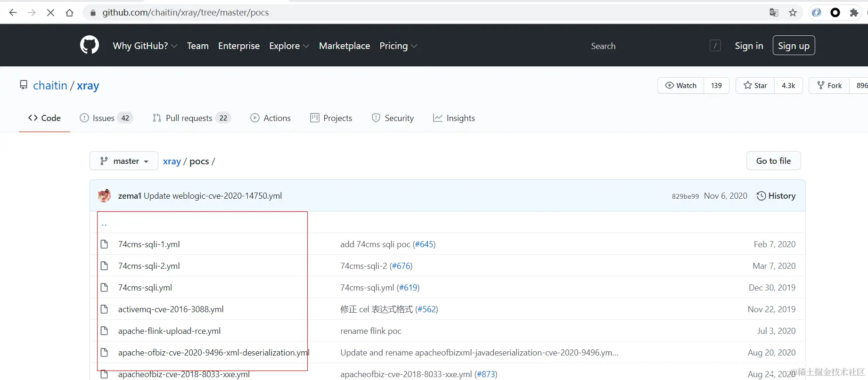Image resolution: width=868 pixels, height=380 pixels.
Task: Expand the Why GitHub? menu
Action: click(145, 46)
